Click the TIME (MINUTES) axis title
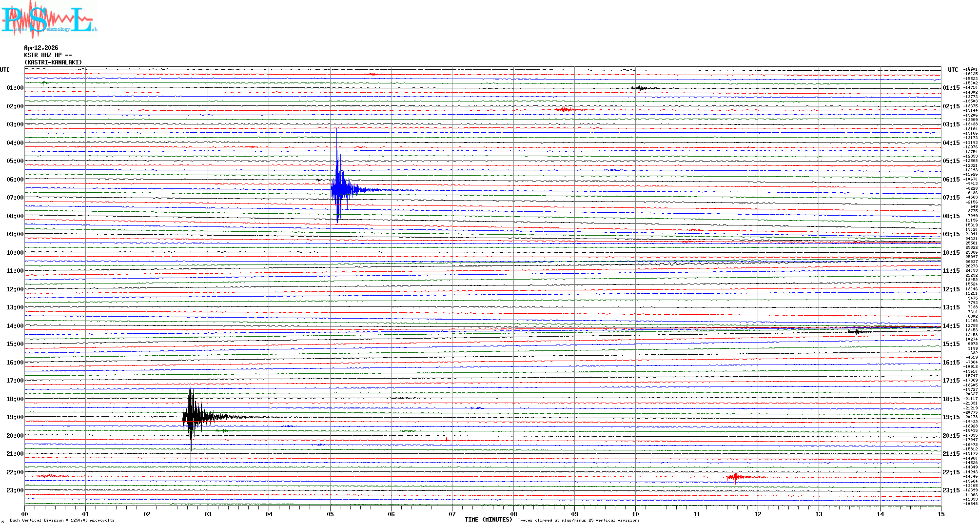The width and height of the screenshot is (980, 527). point(488,520)
